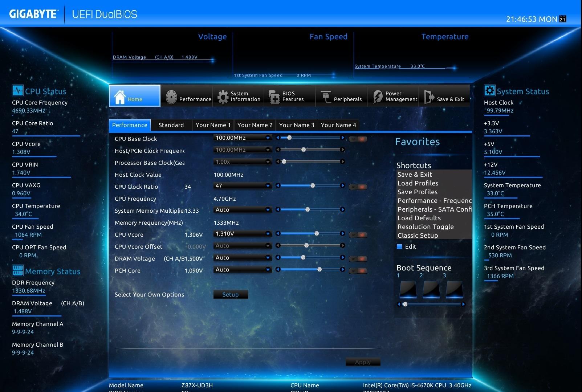The image size is (582, 392).
Task: Check the Edit favorites checkbox
Action: tap(399, 246)
